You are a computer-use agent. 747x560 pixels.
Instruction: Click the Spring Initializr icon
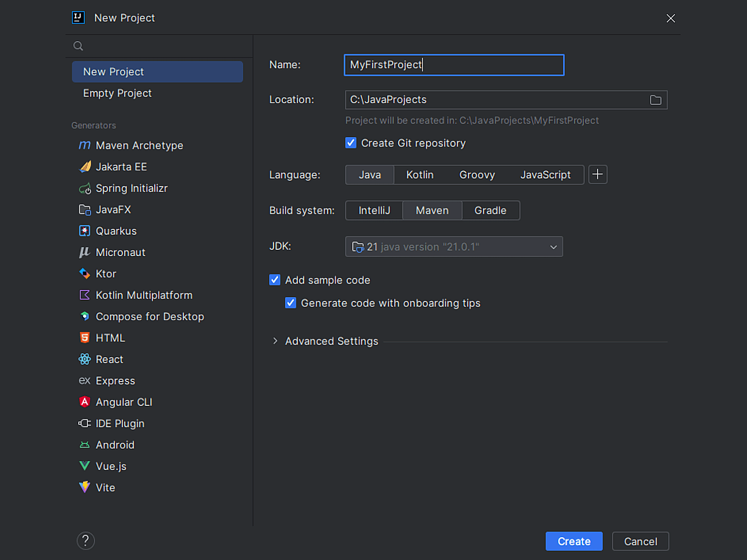85,189
